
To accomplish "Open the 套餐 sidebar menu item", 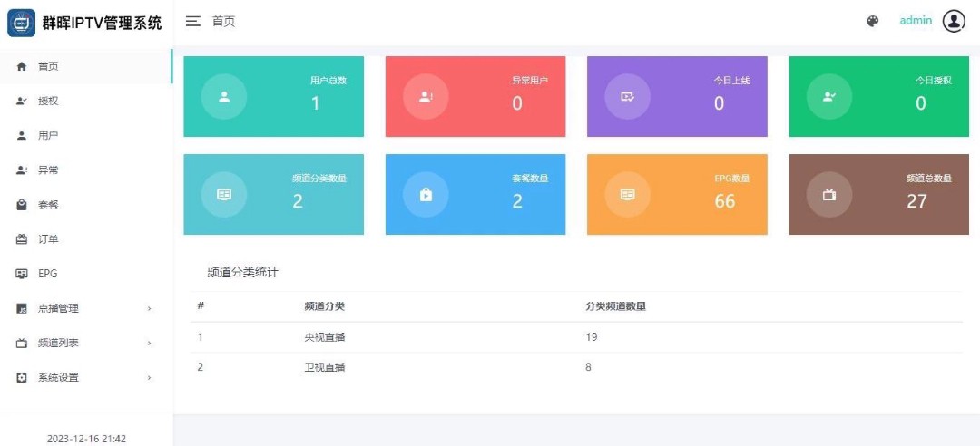I will tap(86, 205).
